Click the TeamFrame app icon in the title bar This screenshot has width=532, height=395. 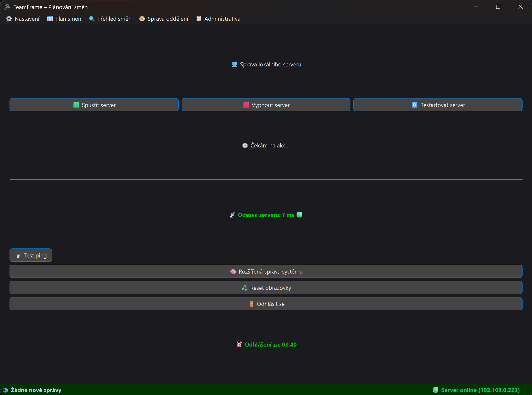(7, 7)
